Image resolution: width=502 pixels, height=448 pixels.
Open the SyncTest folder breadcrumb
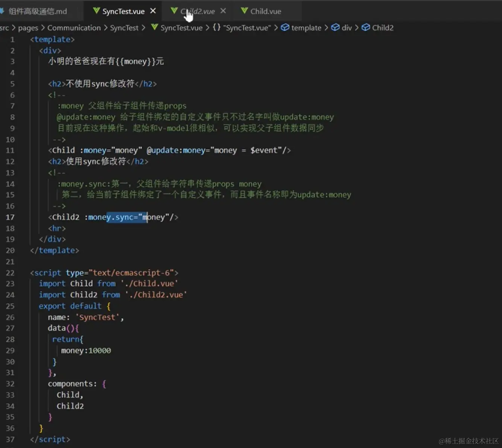(124, 28)
